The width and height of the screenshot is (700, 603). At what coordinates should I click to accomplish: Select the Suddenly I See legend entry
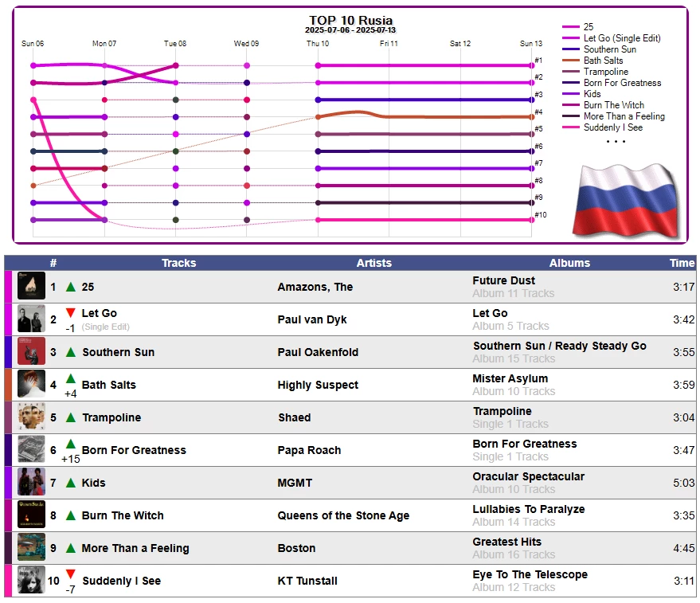tap(613, 127)
